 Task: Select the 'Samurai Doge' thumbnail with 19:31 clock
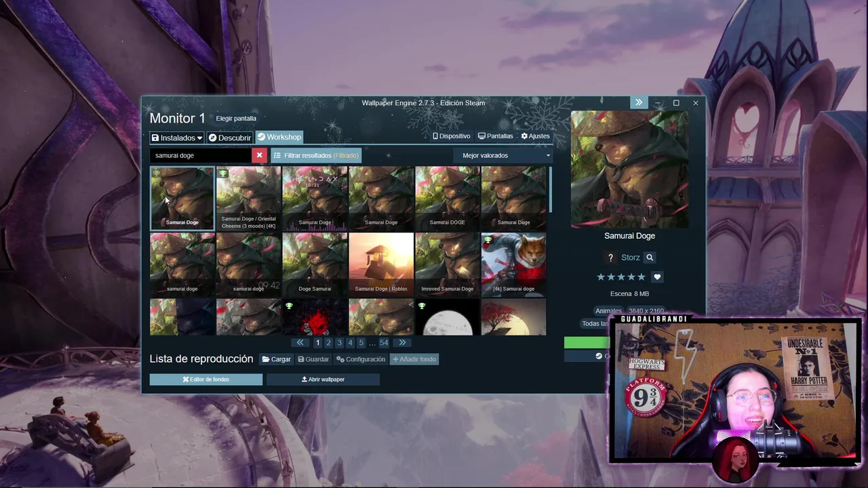(315, 198)
